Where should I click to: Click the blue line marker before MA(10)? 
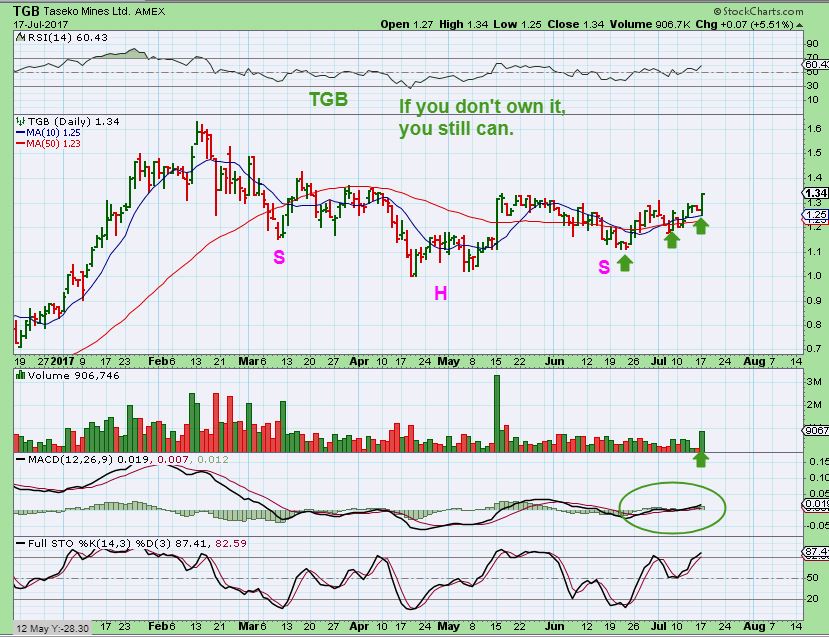[21, 133]
